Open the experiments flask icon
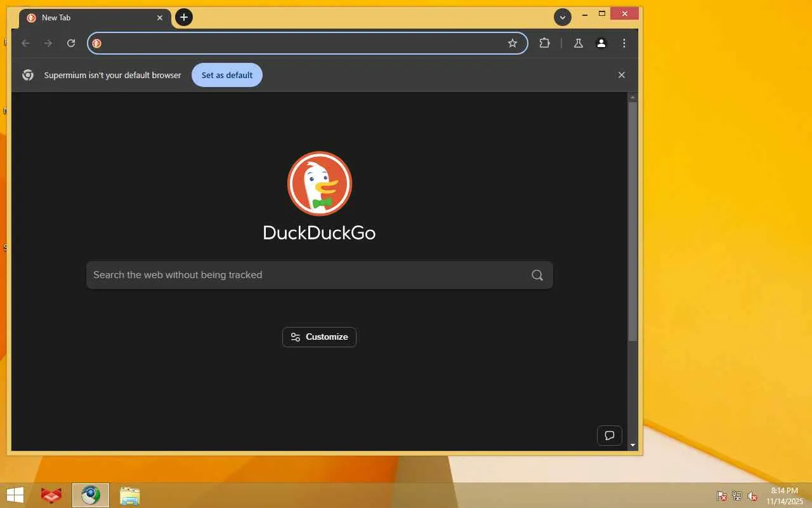 click(578, 43)
